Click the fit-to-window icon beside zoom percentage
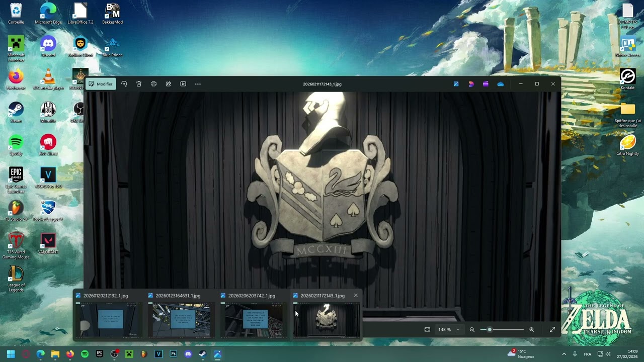The height and width of the screenshot is (362, 644). (427, 330)
